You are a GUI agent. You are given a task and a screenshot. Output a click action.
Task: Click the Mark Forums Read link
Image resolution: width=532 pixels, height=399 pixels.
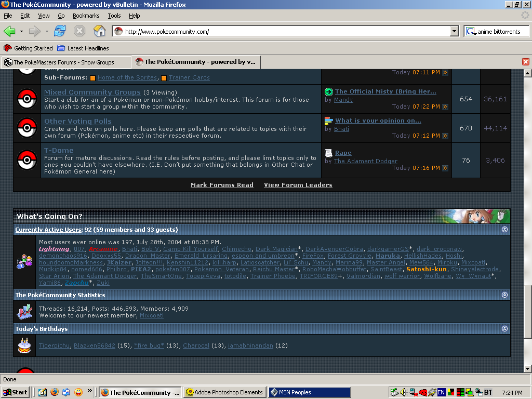tap(222, 185)
